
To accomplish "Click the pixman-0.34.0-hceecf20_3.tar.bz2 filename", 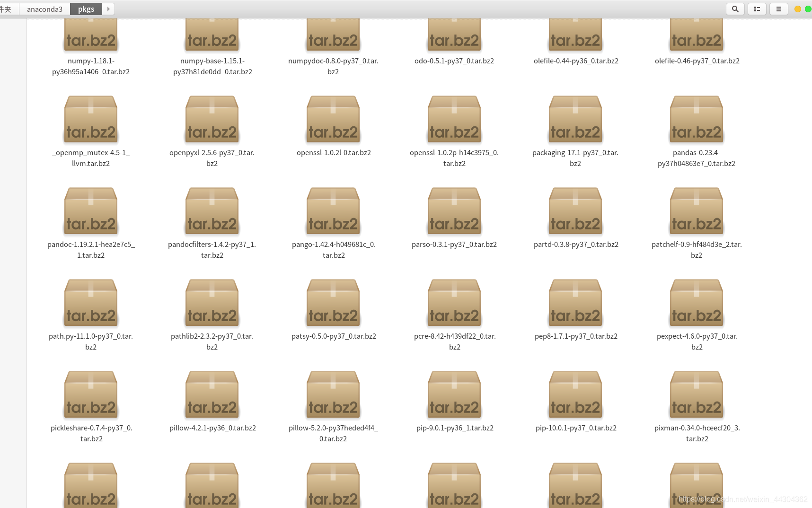I will click(x=697, y=433).
